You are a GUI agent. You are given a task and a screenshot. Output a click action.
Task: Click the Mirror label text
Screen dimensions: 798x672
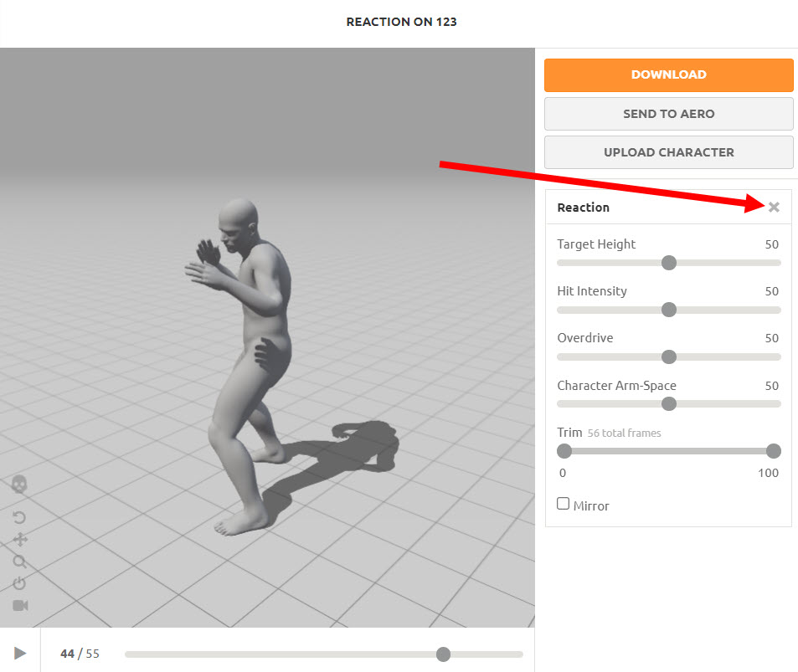tap(591, 506)
